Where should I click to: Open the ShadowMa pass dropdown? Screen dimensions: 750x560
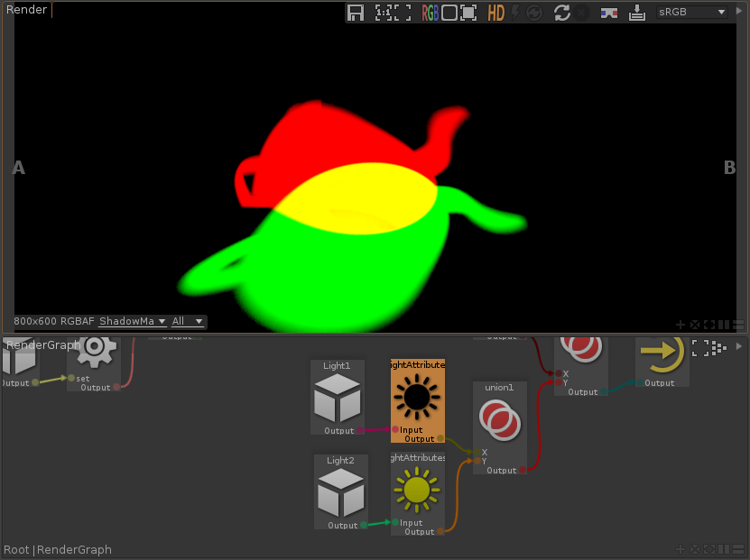[132, 321]
